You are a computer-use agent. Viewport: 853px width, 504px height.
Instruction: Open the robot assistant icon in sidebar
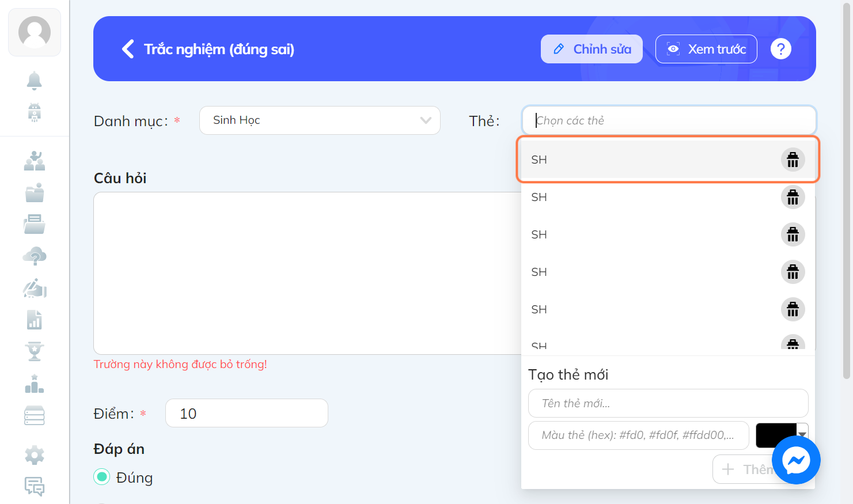pyautogui.click(x=35, y=112)
